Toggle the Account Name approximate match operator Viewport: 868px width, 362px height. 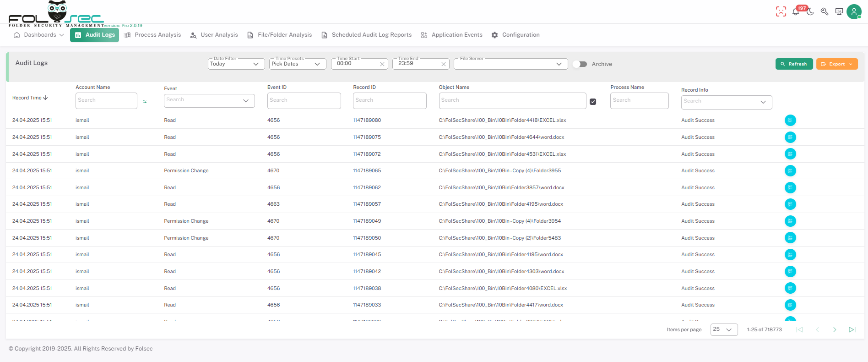click(x=145, y=102)
